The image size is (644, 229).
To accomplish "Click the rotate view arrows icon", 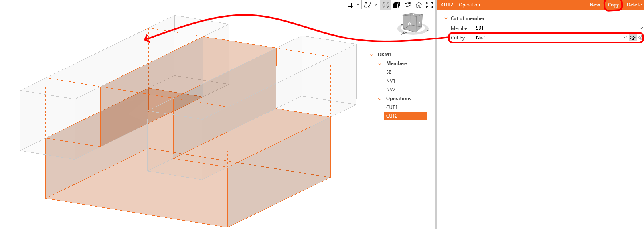I will tap(367, 5).
